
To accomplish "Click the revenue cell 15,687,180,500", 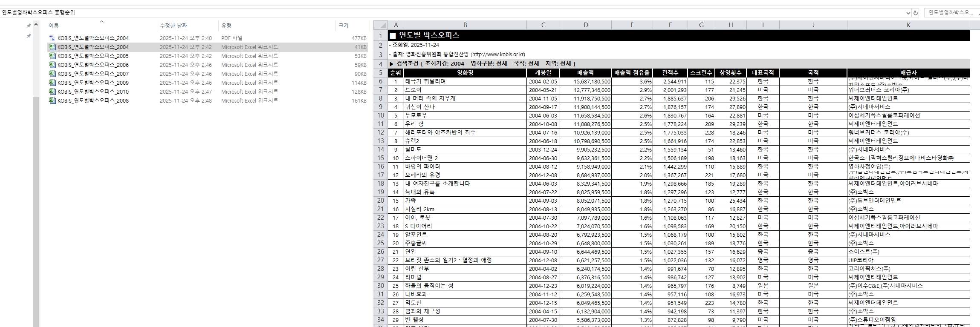I will pos(586,81).
